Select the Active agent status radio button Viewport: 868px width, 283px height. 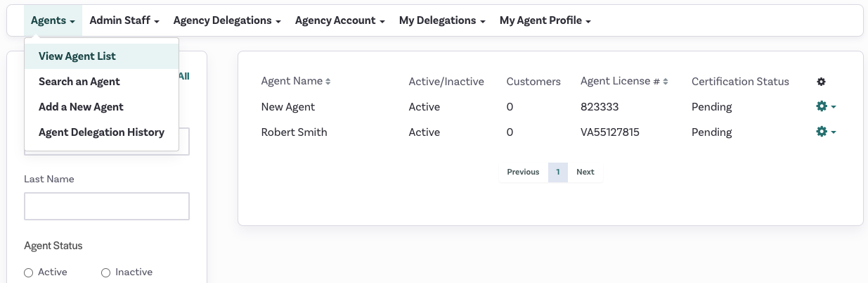pyautogui.click(x=29, y=272)
